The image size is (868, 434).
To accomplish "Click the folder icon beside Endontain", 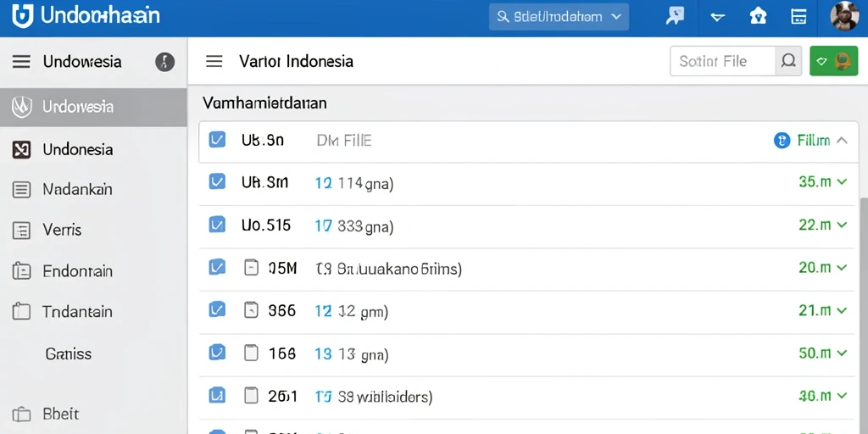I will point(21,270).
